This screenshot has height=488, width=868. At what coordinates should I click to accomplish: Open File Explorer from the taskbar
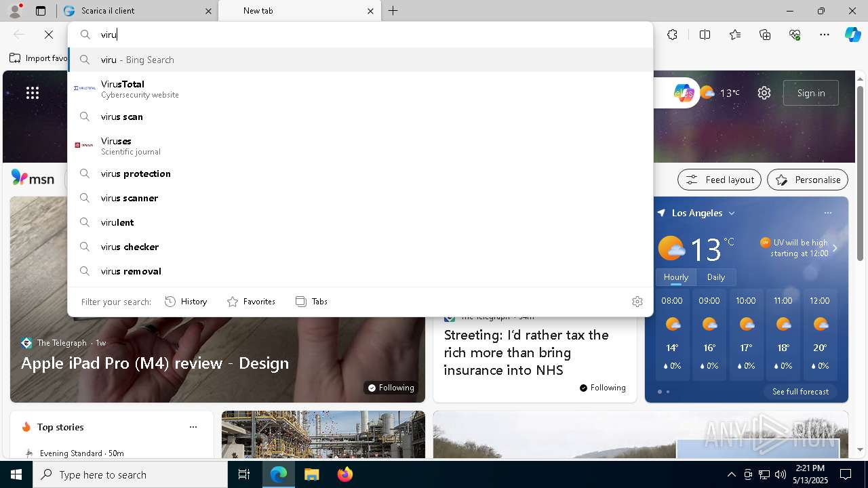point(311,474)
